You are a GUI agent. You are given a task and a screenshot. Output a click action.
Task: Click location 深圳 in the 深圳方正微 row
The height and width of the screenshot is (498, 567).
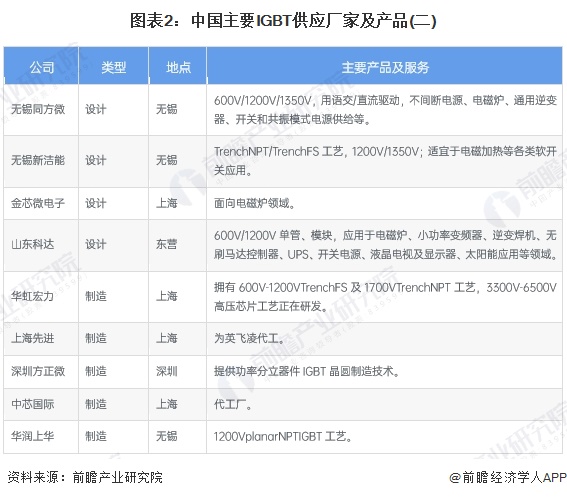click(x=167, y=371)
